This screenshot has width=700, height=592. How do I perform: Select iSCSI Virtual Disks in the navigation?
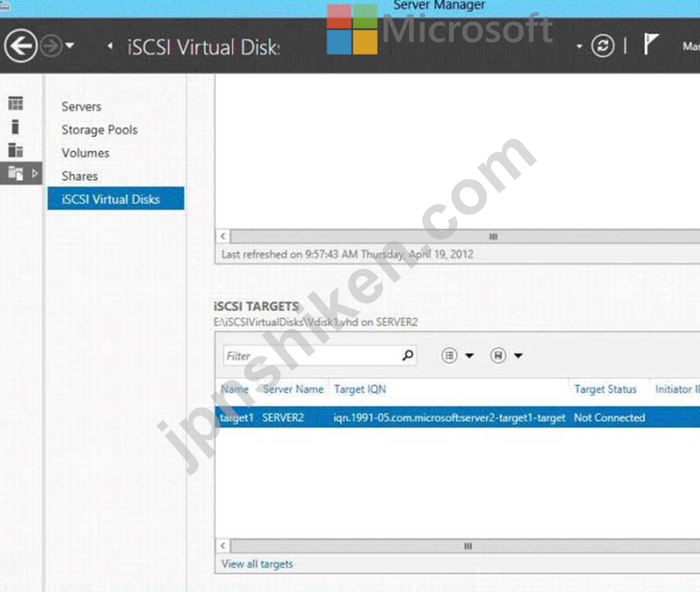point(116,199)
